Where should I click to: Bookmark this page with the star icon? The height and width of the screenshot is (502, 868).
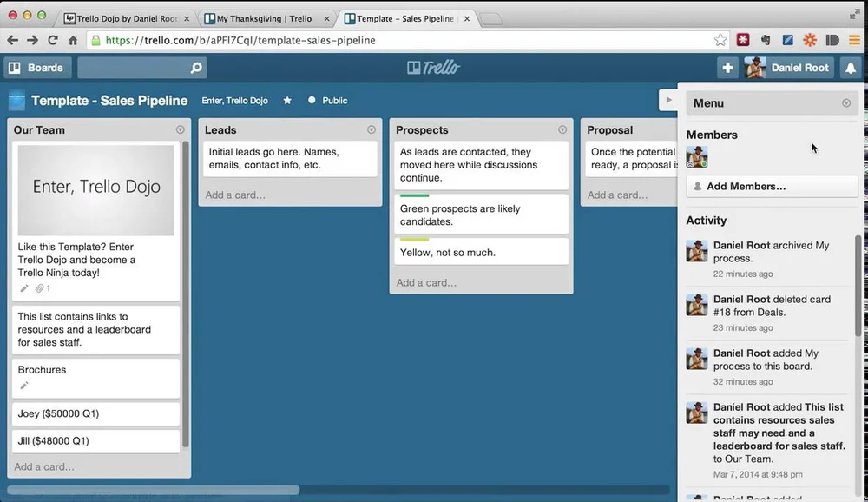pyautogui.click(x=720, y=40)
